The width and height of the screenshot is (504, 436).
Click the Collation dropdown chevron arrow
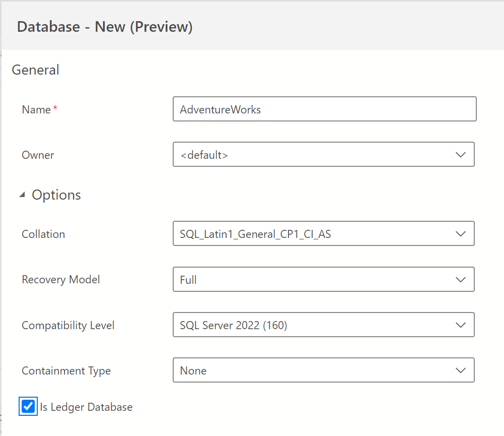click(x=460, y=234)
